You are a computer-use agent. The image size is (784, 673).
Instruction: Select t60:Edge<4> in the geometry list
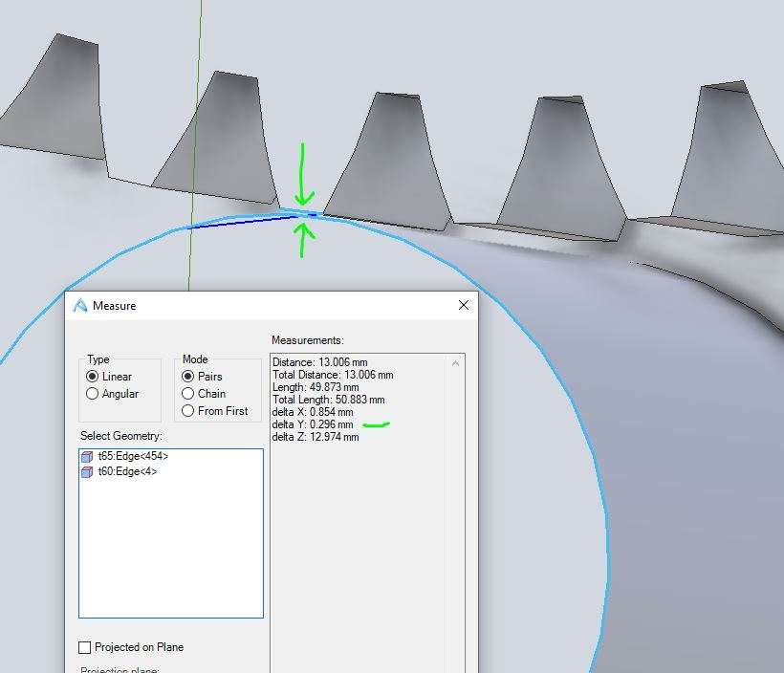(127, 471)
